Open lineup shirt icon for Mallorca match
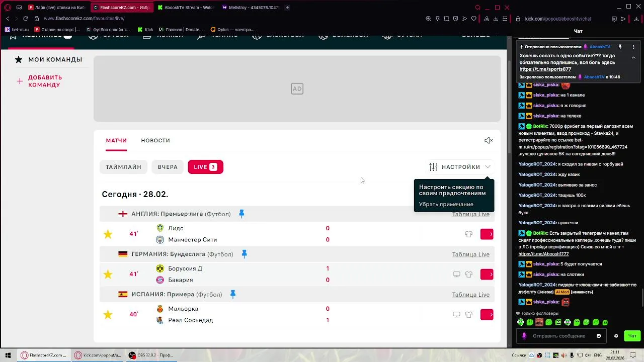Screen dimensions: 644x362 (x=469, y=314)
